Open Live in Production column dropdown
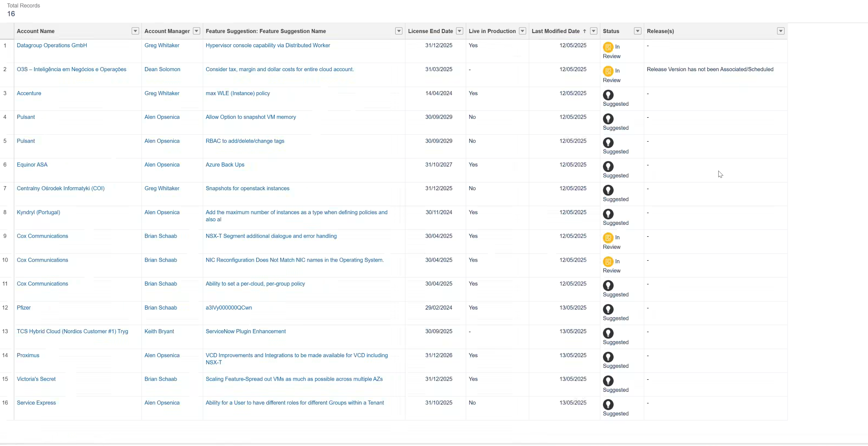This screenshot has width=868, height=446. (x=522, y=31)
